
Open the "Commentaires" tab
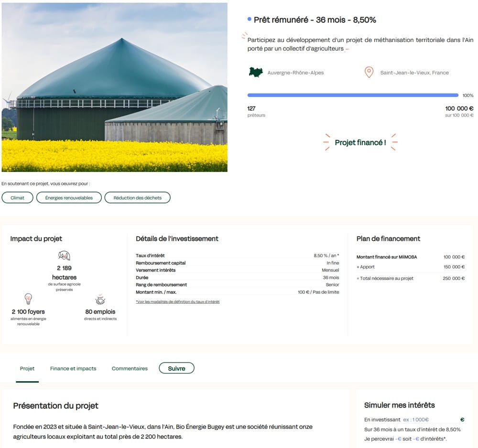129,368
